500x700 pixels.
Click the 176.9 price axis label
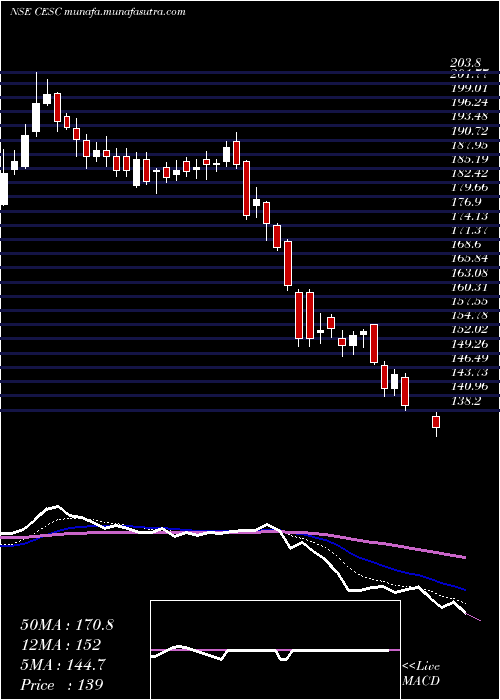(x=465, y=202)
